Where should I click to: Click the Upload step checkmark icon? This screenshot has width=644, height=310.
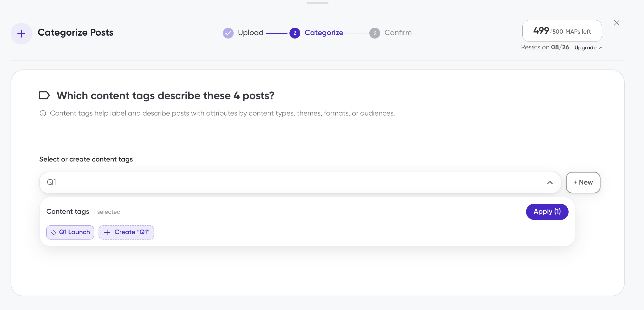point(228,33)
